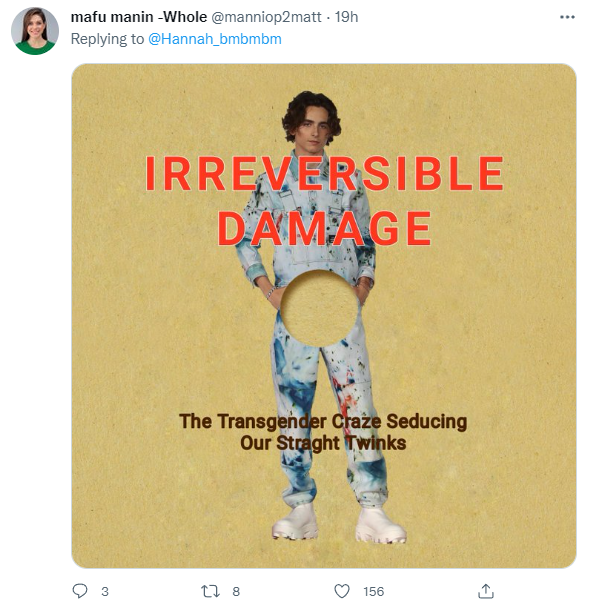
Task: Open the three-dot more options menu
Action: click(567, 17)
